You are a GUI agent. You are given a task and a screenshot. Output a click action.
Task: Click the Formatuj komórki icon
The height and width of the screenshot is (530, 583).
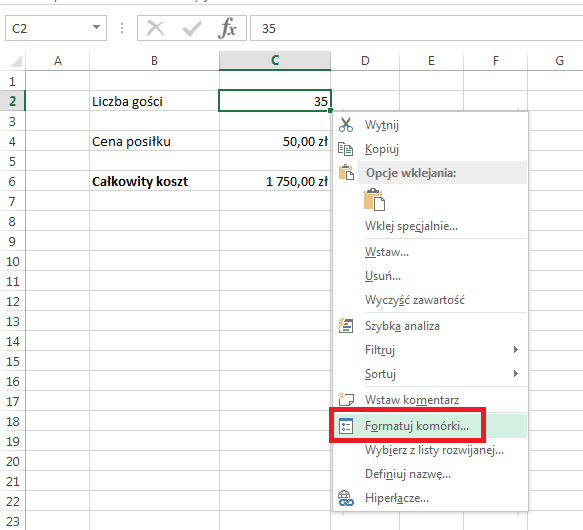(x=346, y=426)
